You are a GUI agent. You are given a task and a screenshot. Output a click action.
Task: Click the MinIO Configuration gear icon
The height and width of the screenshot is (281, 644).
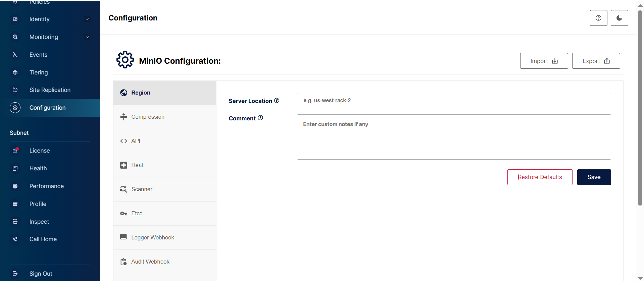click(x=125, y=60)
